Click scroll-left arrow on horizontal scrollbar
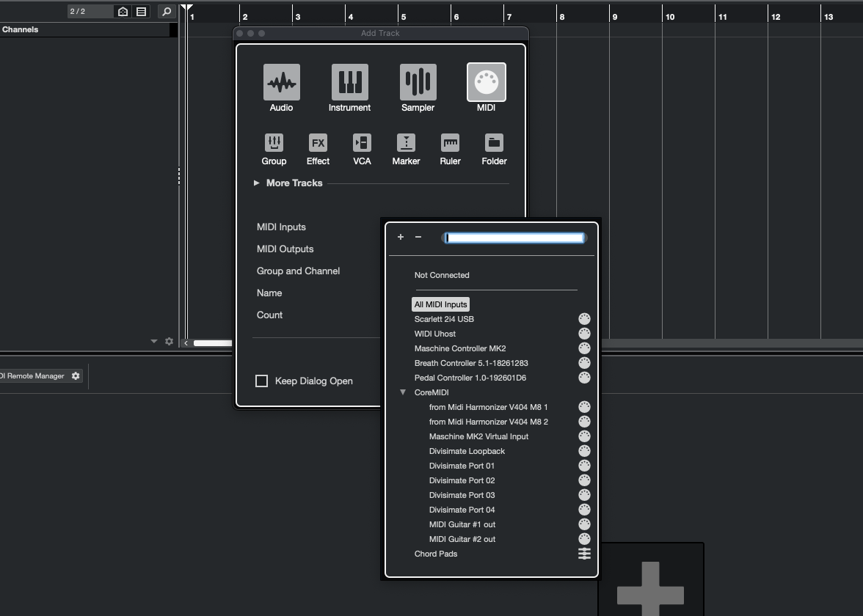Image resolution: width=863 pixels, height=616 pixels. point(186,343)
